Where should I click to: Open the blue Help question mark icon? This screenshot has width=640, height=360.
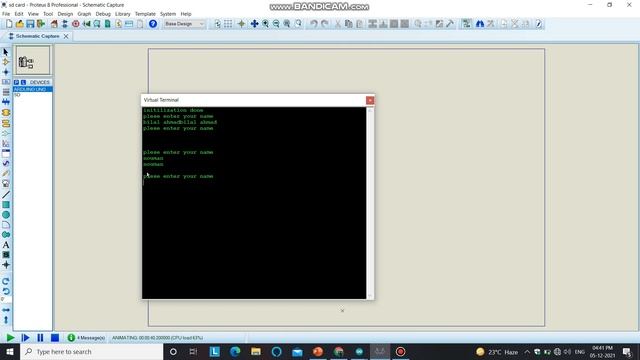pos(153,24)
